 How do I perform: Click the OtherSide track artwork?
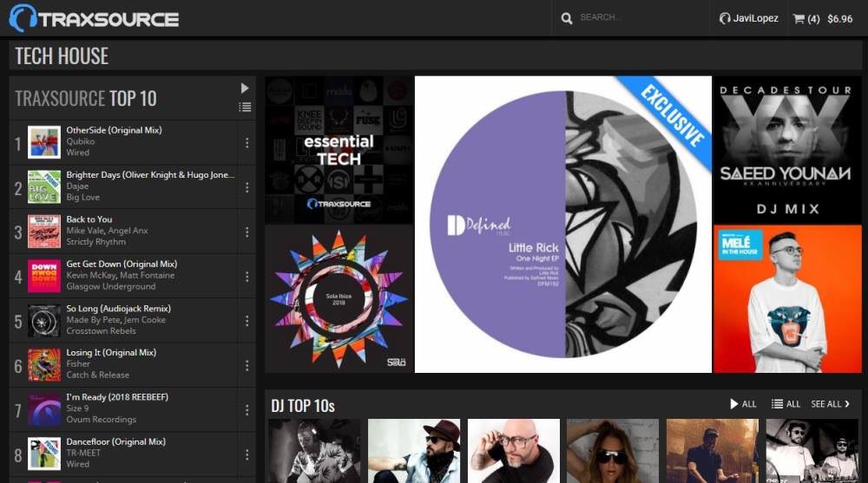coord(44,143)
